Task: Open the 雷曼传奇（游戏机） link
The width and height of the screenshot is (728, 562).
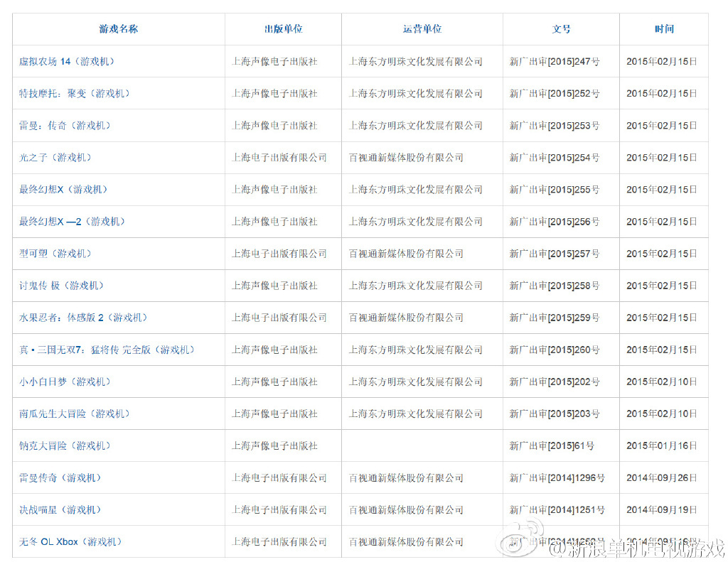Action: pyautogui.click(x=60, y=477)
